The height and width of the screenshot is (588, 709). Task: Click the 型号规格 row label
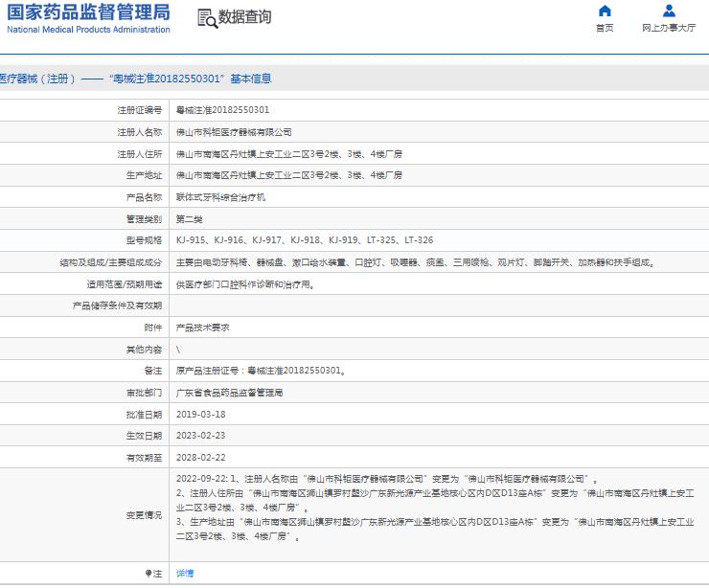coord(144,240)
